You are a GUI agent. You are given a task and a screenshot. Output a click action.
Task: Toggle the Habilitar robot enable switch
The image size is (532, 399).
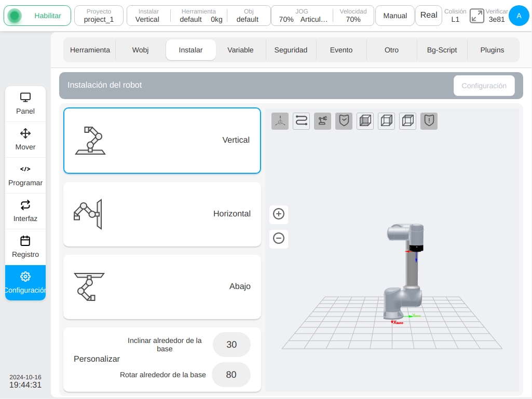tap(37, 16)
